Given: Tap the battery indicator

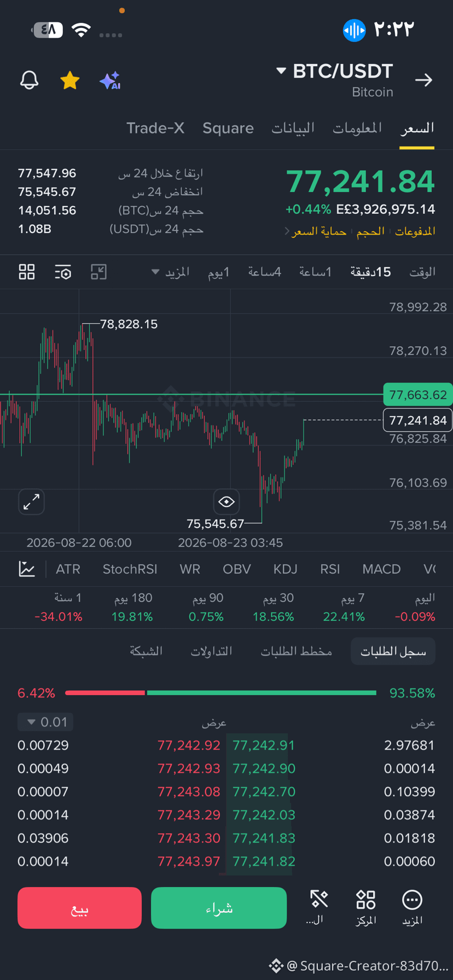Looking at the screenshot, I should click(x=48, y=30).
